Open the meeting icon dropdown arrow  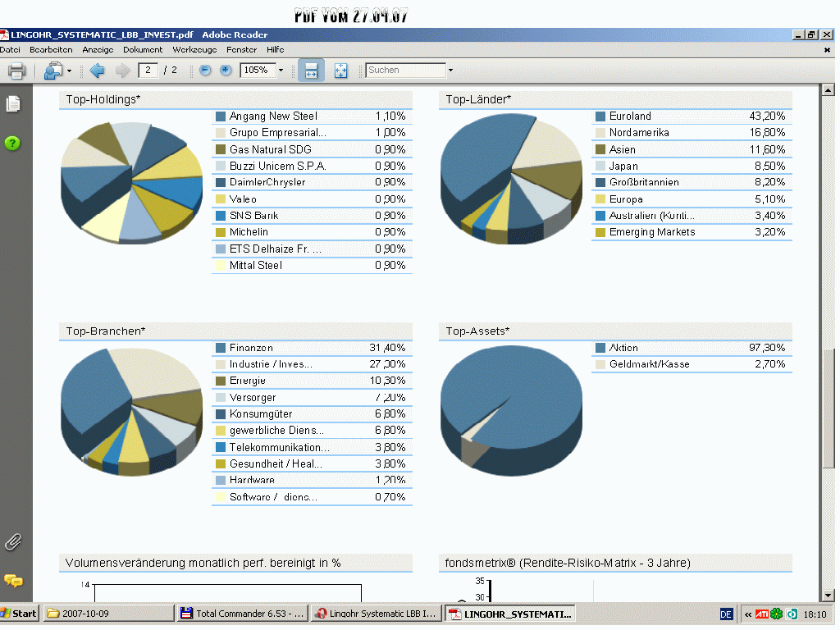tap(69, 71)
